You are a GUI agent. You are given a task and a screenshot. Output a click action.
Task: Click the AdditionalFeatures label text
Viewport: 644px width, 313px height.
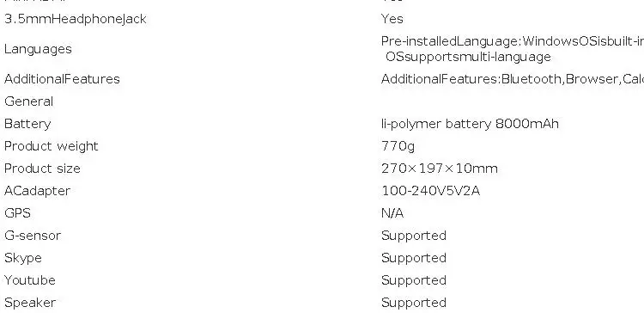[62, 79]
